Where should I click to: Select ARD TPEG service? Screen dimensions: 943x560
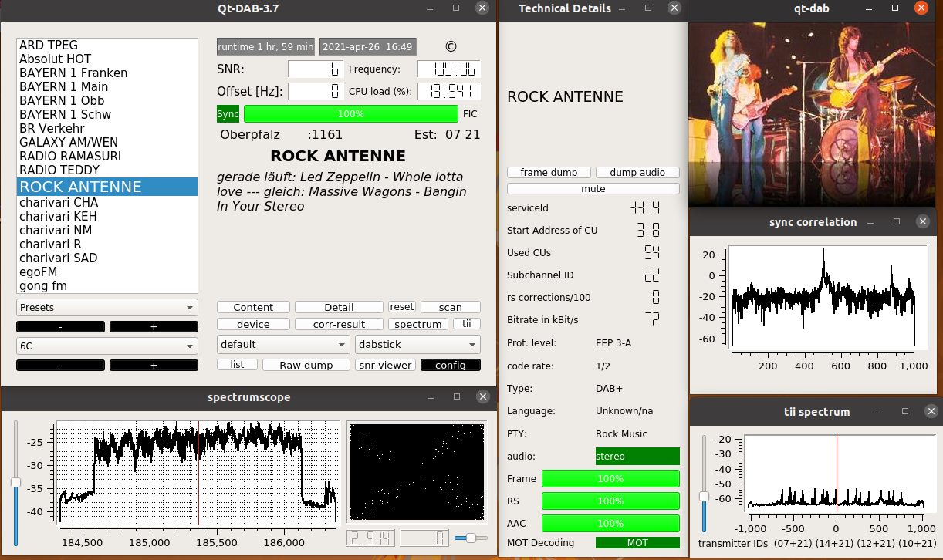pos(107,46)
